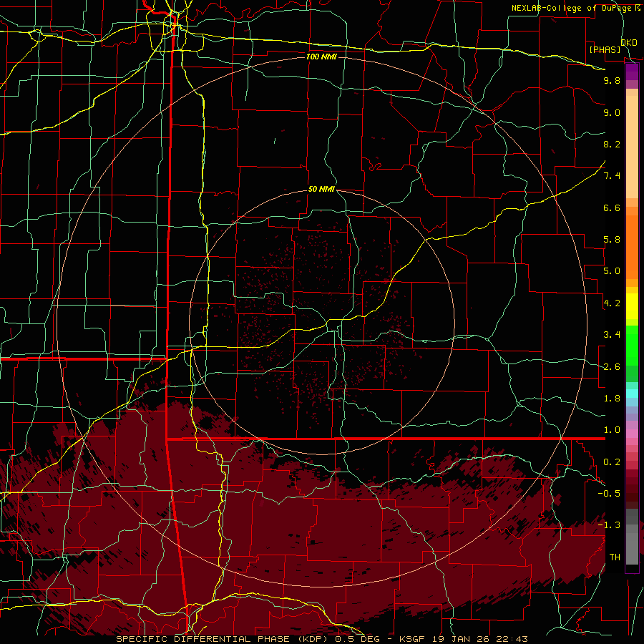Click the 1.8 value on color scale
The width and height of the screenshot is (644, 644).
[x=612, y=399]
